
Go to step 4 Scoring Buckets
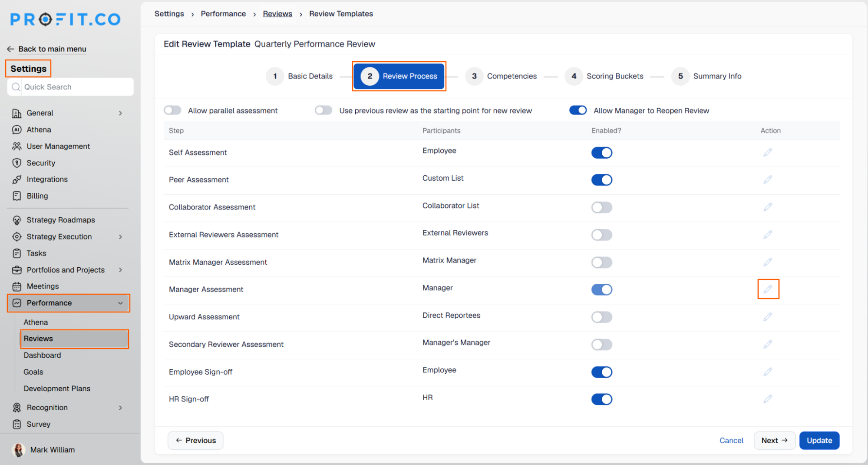604,76
